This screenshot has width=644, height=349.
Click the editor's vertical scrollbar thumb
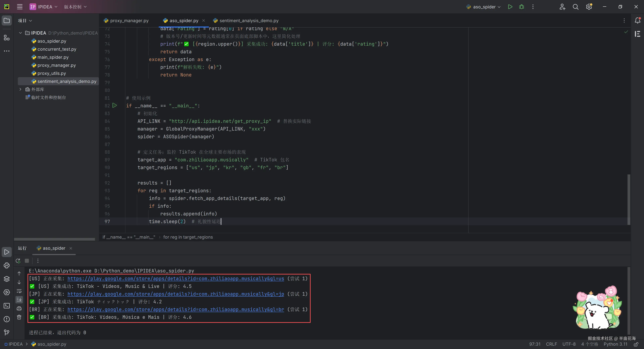point(629,199)
